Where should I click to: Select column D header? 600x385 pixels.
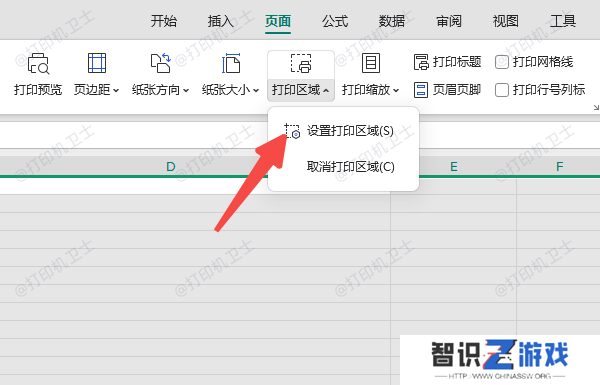pos(171,166)
